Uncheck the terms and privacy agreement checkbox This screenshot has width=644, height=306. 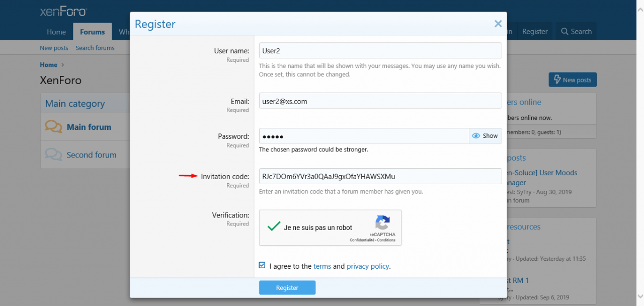point(262,265)
